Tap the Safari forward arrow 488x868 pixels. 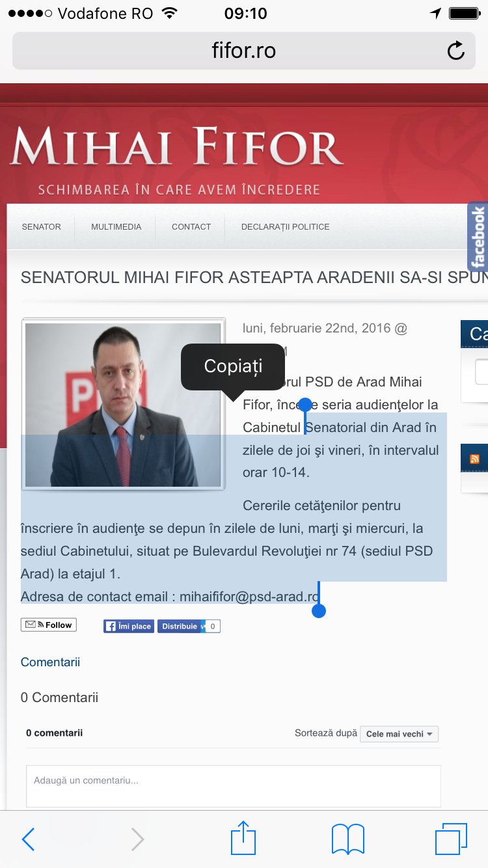pyautogui.click(x=137, y=839)
